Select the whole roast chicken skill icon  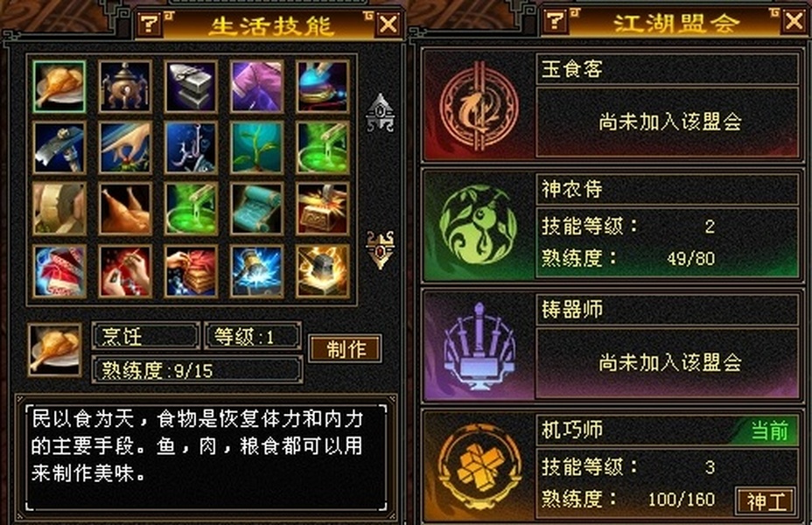pos(125,209)
